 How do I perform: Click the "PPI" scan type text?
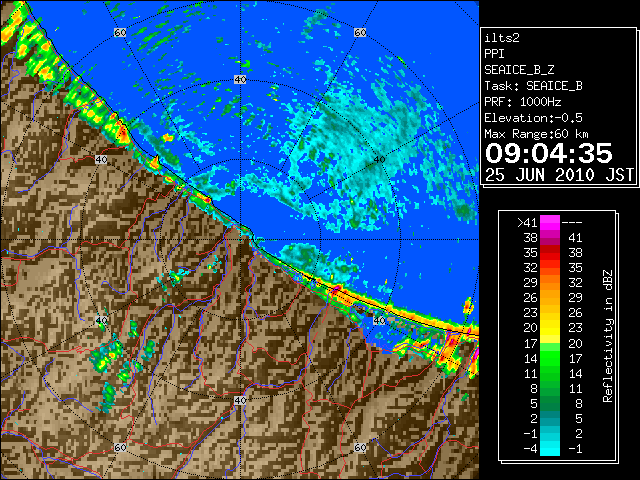pos(494,54)
